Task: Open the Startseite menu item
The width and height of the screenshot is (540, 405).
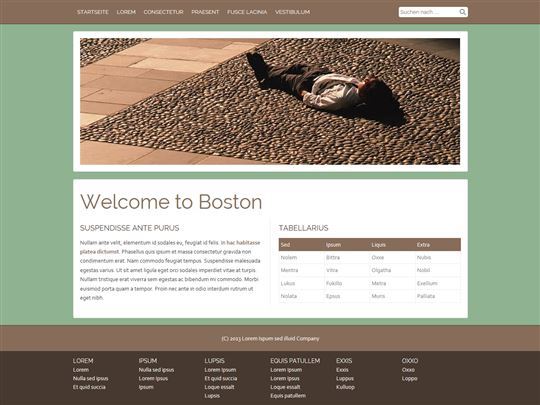Action: (93, 12)
